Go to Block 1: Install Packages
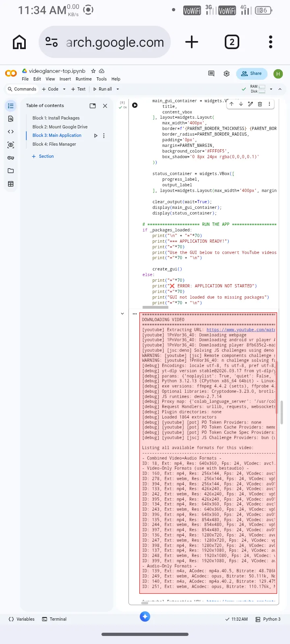Screen dimensions: 290x644 click(56, 118)
